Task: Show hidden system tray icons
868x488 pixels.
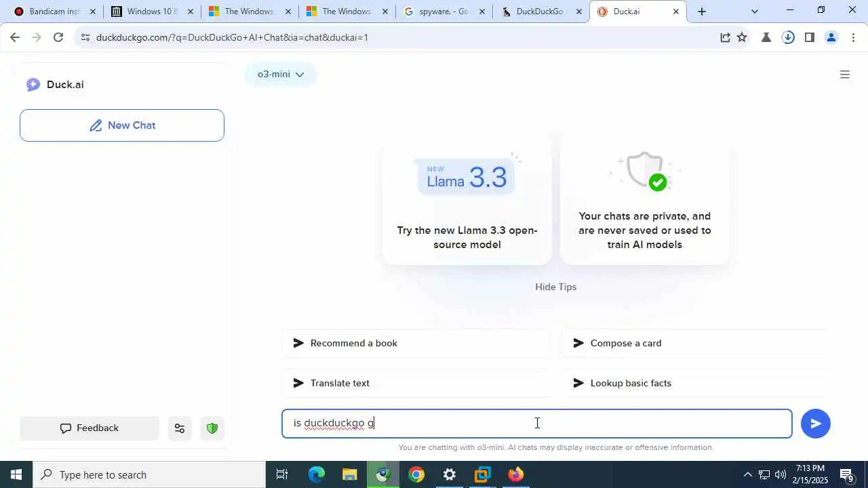Action: point(747,474)
